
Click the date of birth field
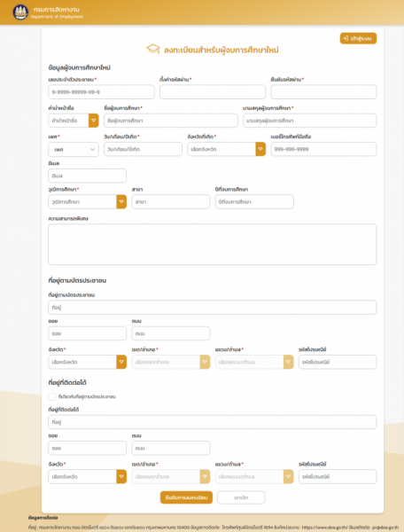[x=143, y=149]
